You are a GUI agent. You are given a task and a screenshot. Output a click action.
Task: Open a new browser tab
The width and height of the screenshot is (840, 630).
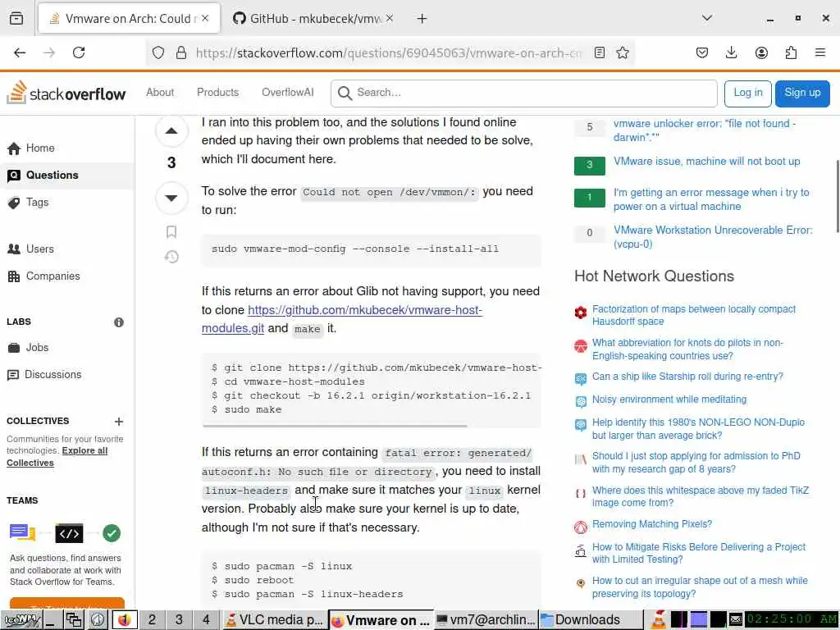coord(422,19)
